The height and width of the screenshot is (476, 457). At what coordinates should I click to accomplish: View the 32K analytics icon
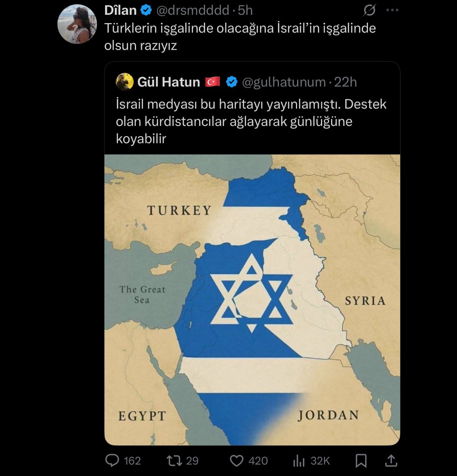pos(299,460)
